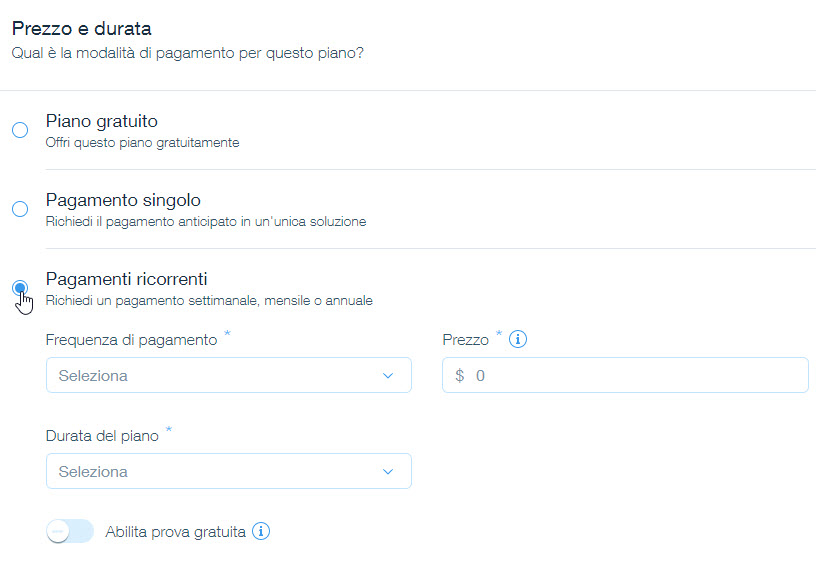Click the info icon beside Prezzo
Screen dimensions: 816x575
[518, 340]
